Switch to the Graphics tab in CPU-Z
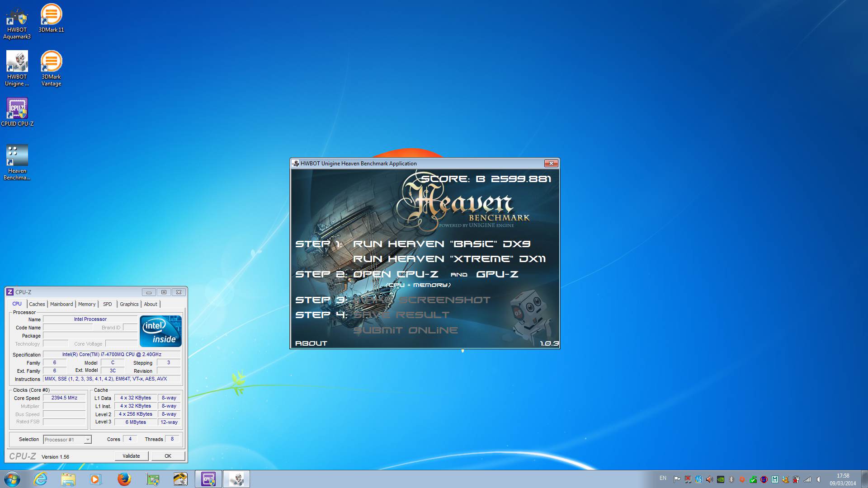 pyautogui.click(x=129, y=305)
